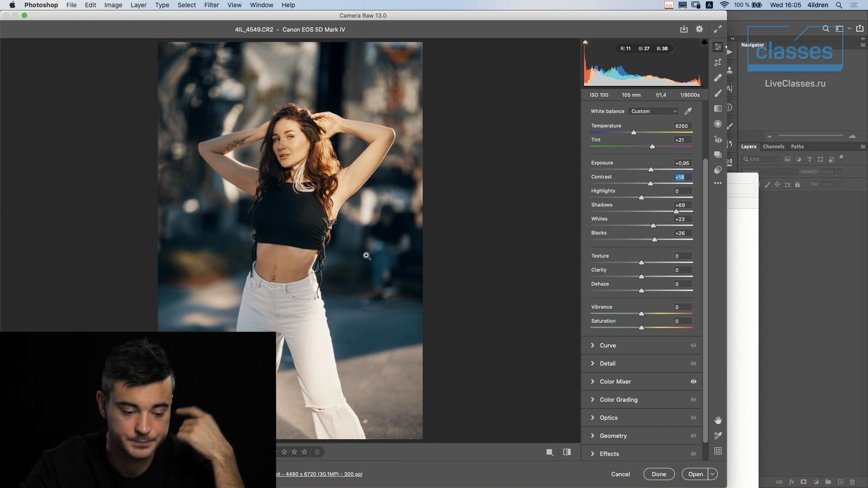
Task: Select the Adjustment Brush tool
Action: (x=718, y=93)
